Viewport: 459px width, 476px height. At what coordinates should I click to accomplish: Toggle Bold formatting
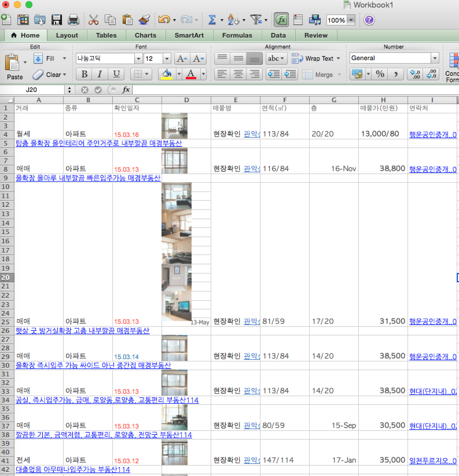click(x=84, y=74)
